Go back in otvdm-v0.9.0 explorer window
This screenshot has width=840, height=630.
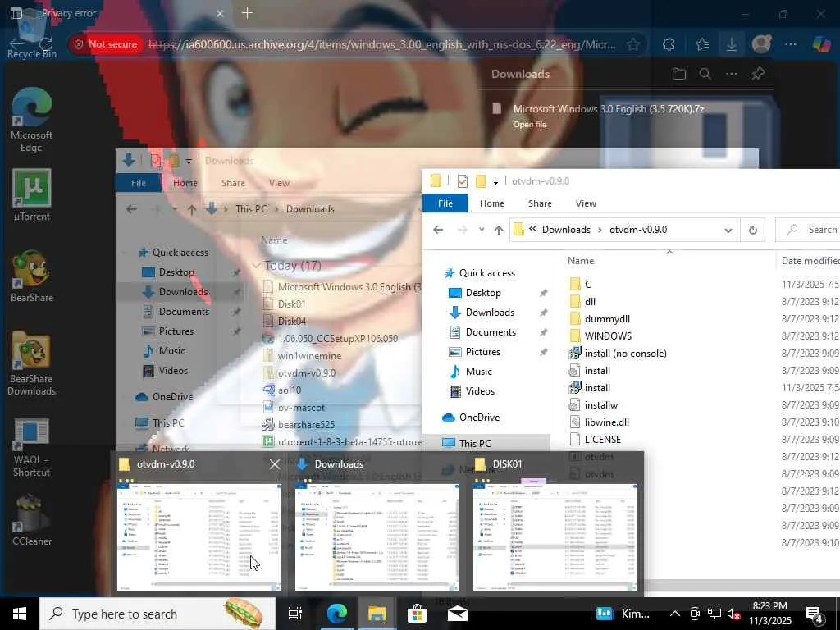(438, 230)
